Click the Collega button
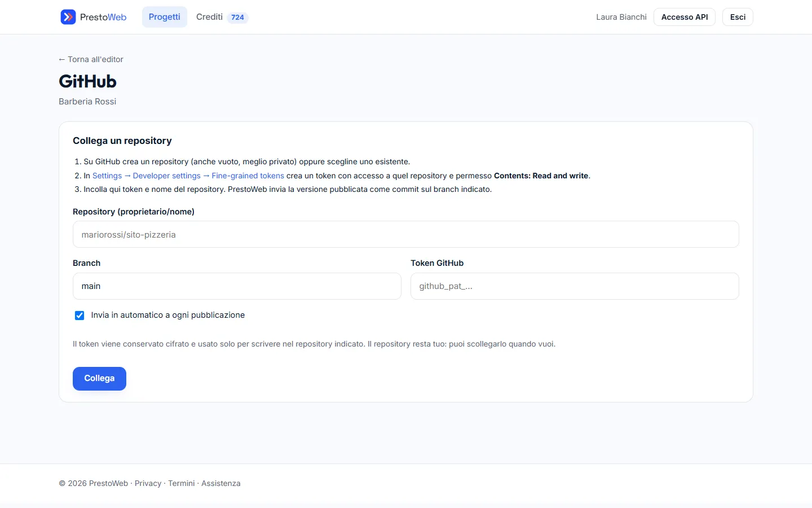 point(99,379)
